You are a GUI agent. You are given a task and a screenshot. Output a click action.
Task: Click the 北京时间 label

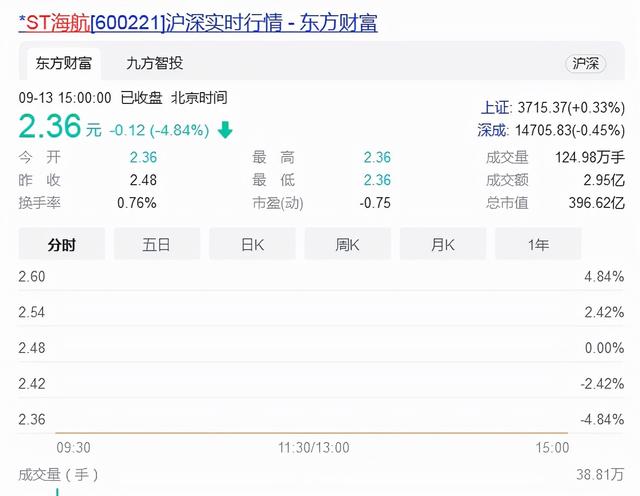point(199,98)
